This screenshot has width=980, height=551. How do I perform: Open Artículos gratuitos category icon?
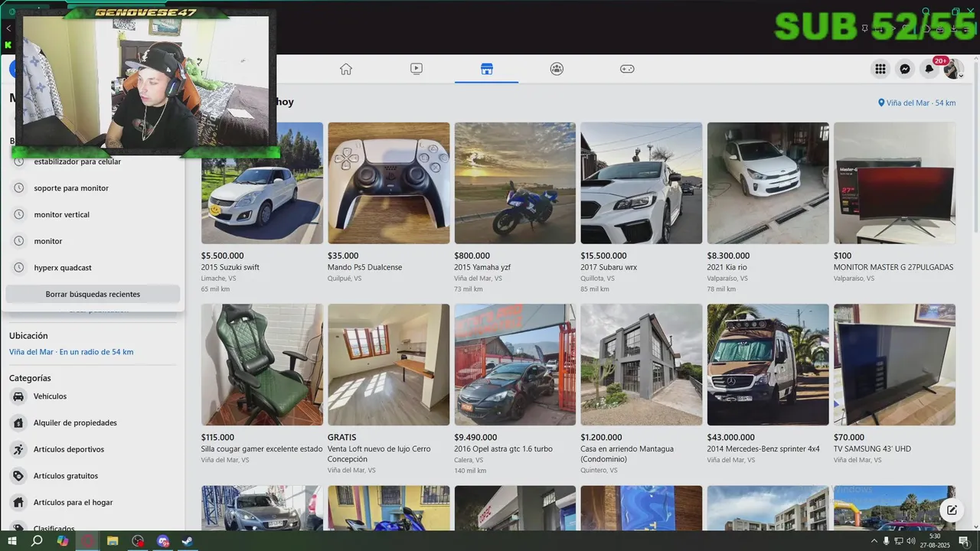[18, 476]
